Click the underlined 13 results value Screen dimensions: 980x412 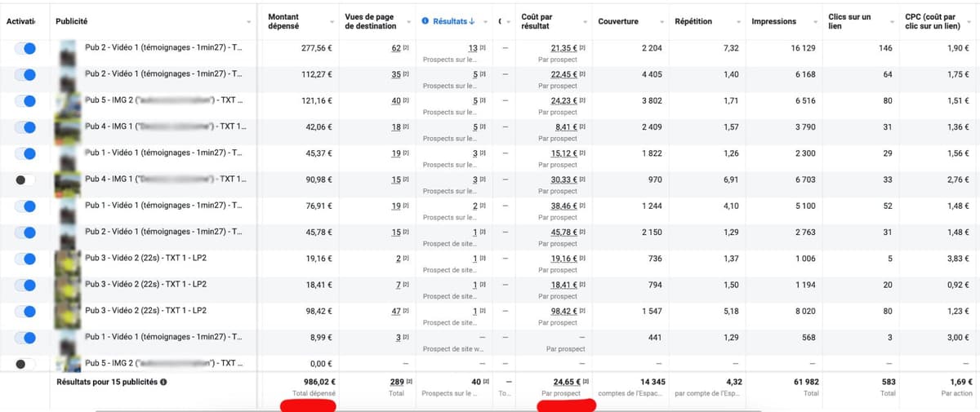tap(473, 49)
